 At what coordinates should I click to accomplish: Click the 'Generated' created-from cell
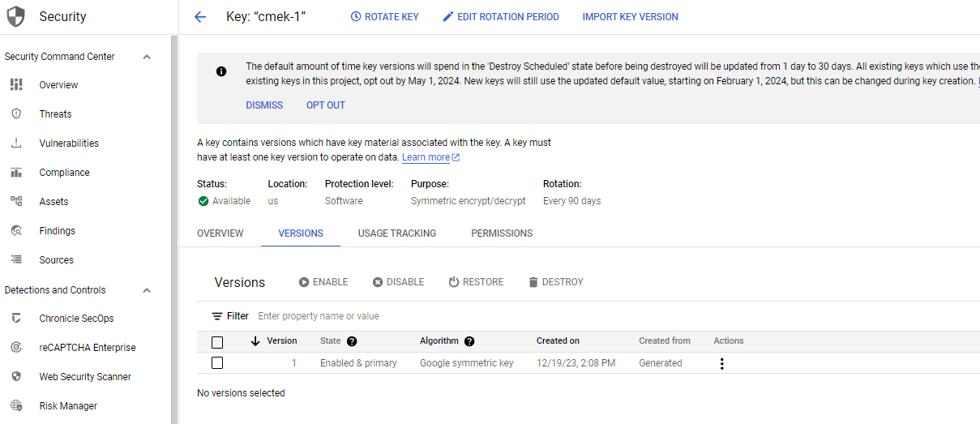(x=661, y=363)
